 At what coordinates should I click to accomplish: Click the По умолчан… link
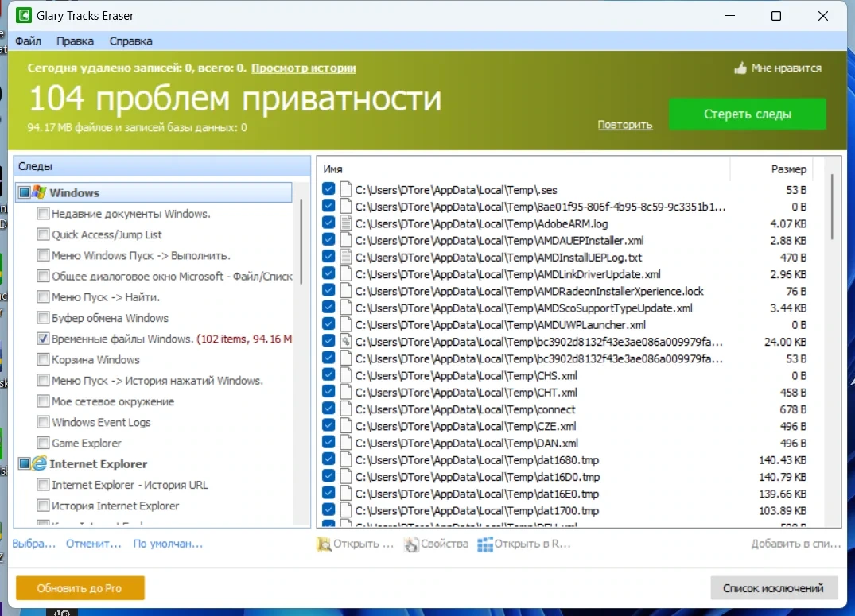coord(168,544)
